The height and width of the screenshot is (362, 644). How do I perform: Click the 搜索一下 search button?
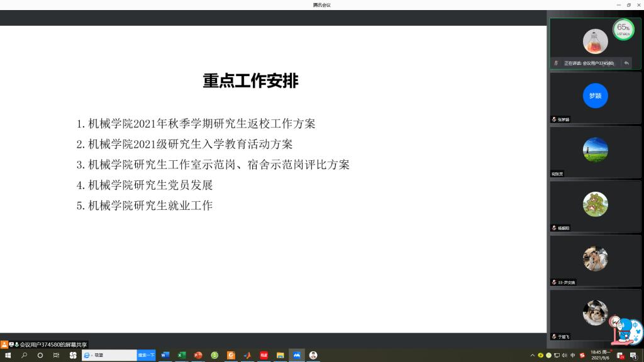(x=145, y=355)
